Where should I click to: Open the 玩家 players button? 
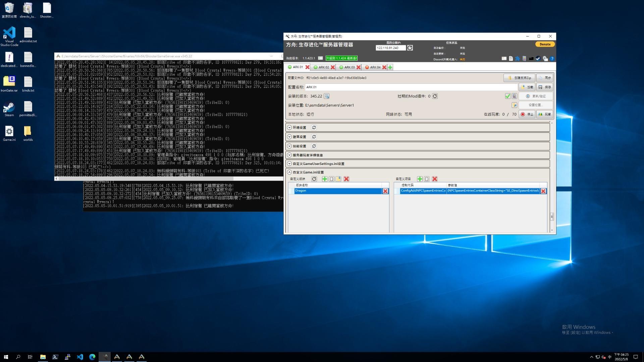[545, 114]
